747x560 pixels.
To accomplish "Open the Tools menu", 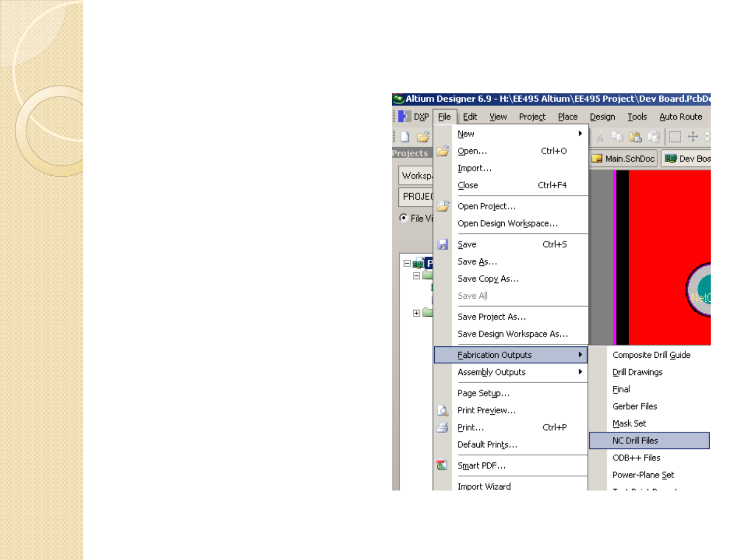I will 637,117.
